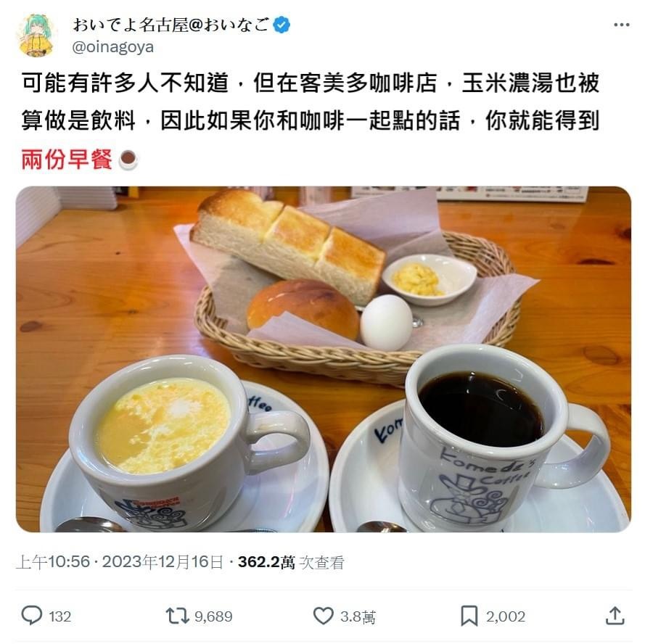Click the 2,002 bookmarks count
The height and width of the screenshot is (644, 645).
506,616
